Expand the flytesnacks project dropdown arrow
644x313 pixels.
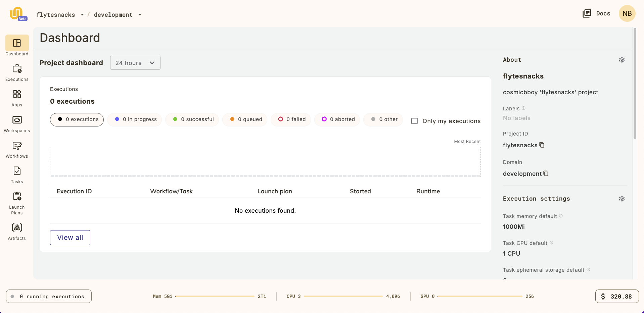(82, 15)
